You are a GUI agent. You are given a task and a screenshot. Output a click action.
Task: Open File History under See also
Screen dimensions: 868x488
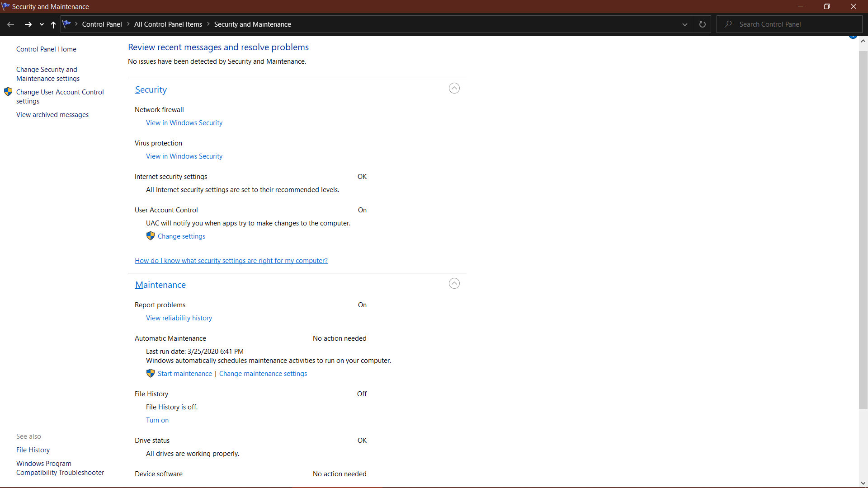33,450
